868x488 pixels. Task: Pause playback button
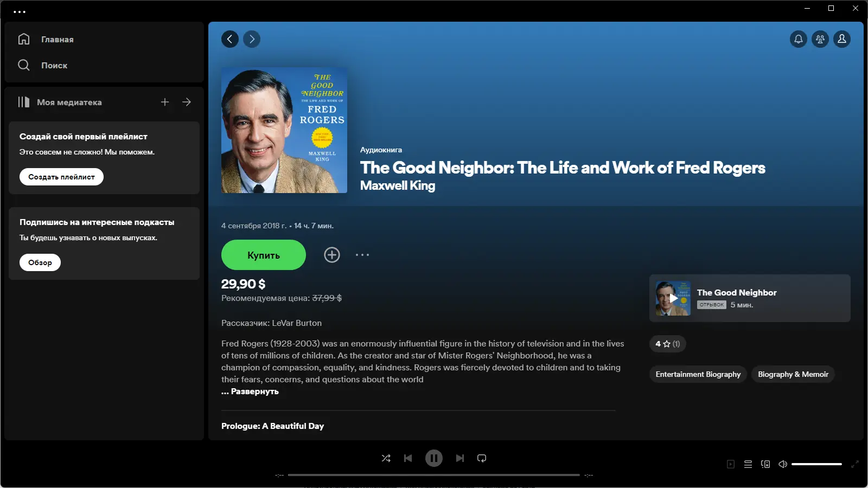point(434,458)
